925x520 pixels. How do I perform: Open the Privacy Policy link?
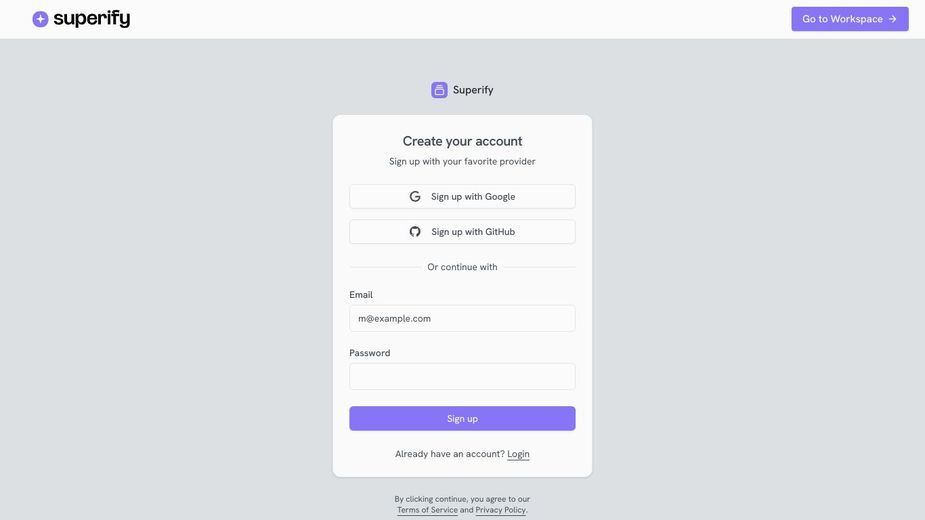tap(500, 510)
